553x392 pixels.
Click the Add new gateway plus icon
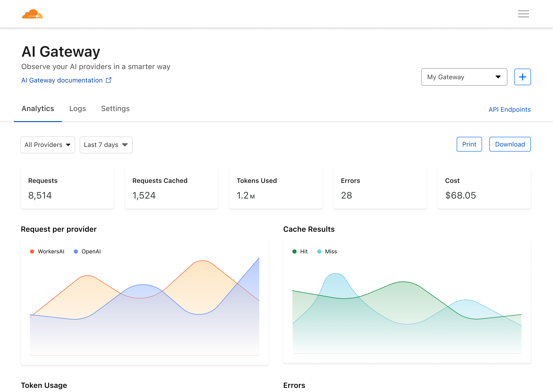pos(523,77)
